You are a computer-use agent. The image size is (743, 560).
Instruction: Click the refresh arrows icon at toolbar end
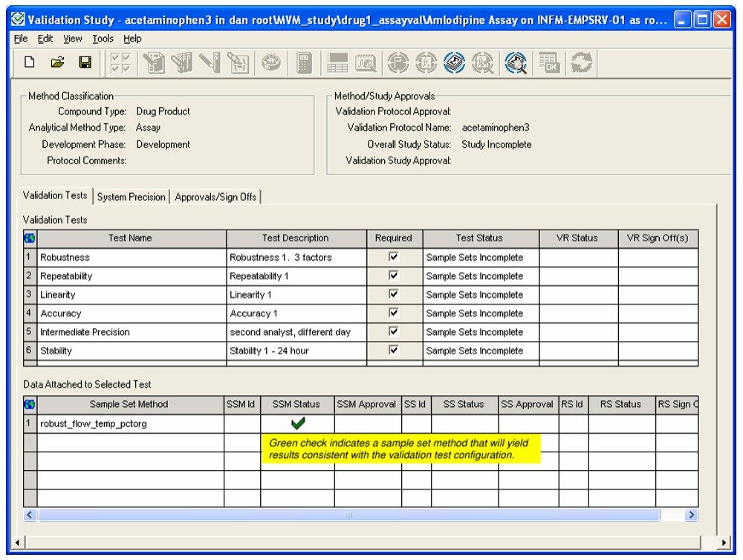click(x=581, y=64)
